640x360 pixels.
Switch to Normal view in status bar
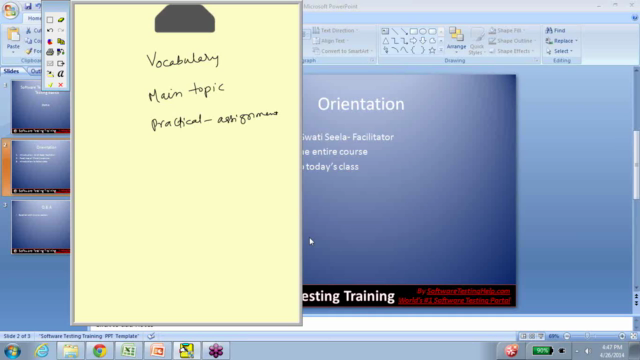(523, 336)
